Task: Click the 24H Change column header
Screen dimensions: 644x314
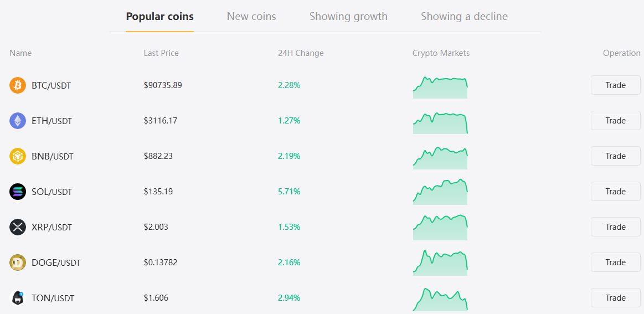Action: [x=301, y=53]
